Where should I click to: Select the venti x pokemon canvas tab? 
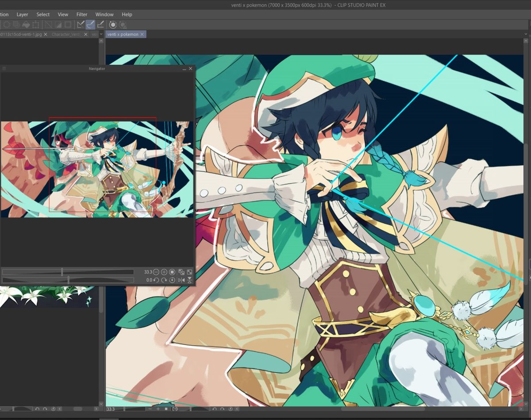click(123, 34)
